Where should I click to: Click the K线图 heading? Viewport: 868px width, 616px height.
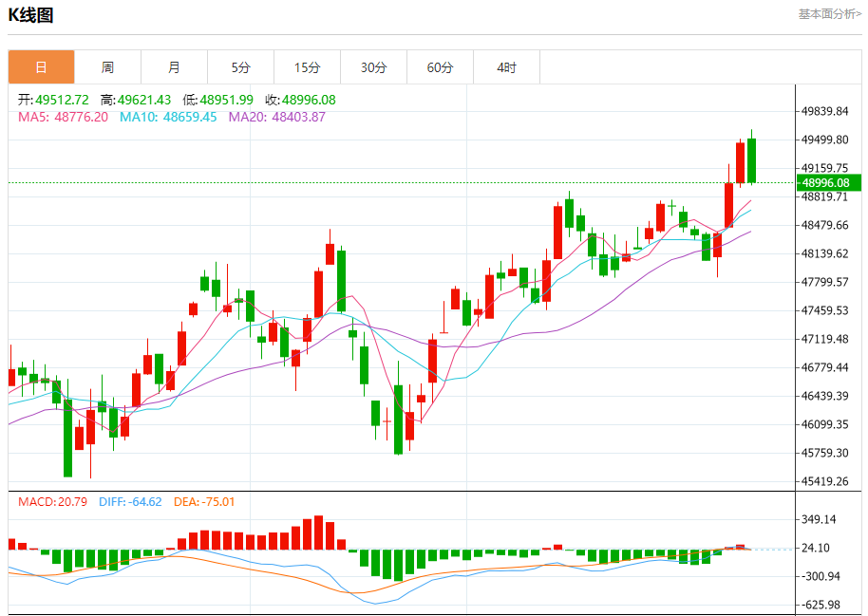(x=31, y=15)
